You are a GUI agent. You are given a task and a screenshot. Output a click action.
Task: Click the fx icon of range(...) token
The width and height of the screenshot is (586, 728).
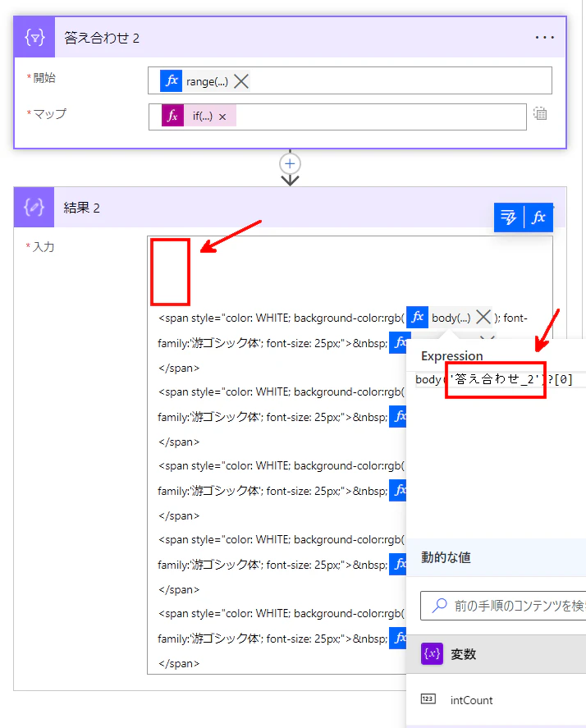[172, 80]
